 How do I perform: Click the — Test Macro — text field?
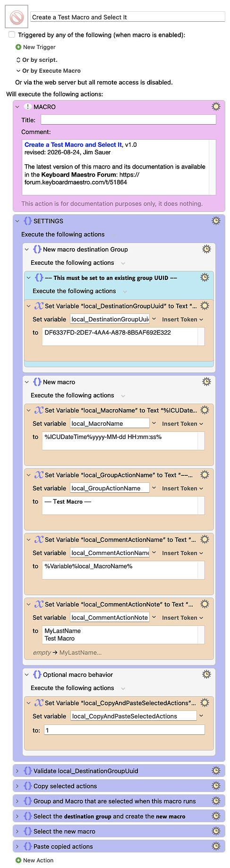(123, 506)
